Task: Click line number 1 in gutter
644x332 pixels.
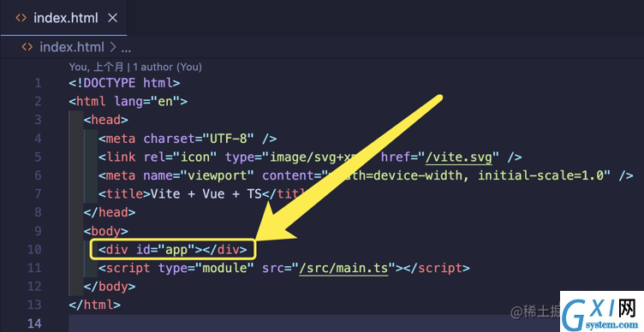Action: (38, 83)
